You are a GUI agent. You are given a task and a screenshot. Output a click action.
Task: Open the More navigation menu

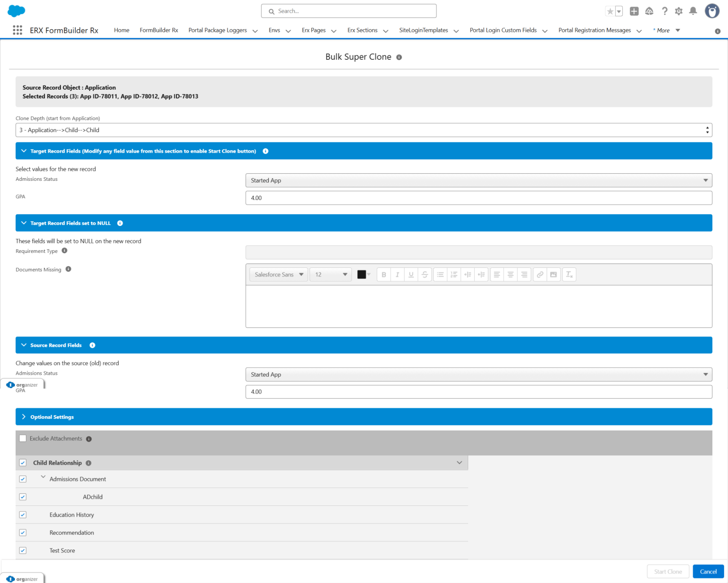pos(666,31)
